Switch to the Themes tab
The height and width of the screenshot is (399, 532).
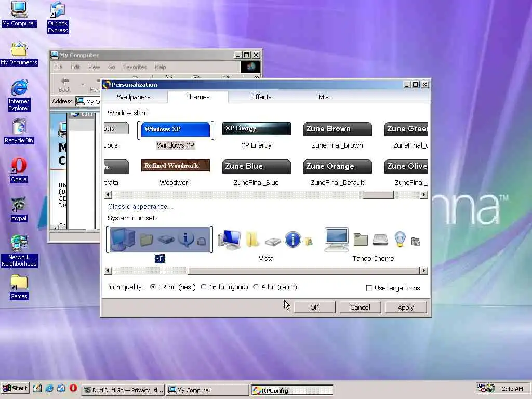(198, 97)
